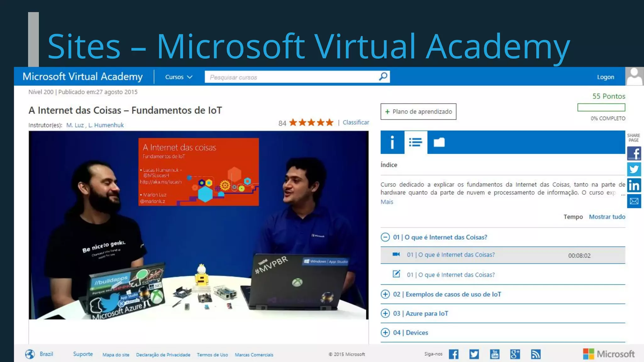Click Plano de aprendizado button
Viewport: 644px width, 362px height.
pyautogui.click(x=418, y=112)
